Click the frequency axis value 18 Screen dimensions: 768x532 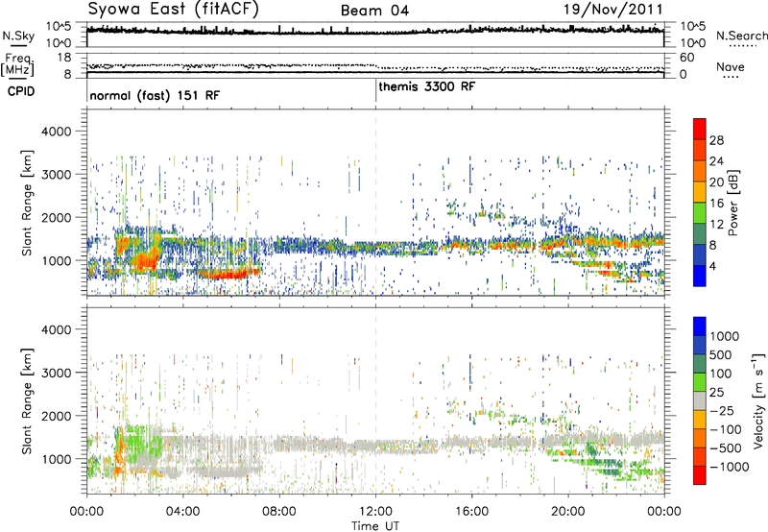pos(64,58)
